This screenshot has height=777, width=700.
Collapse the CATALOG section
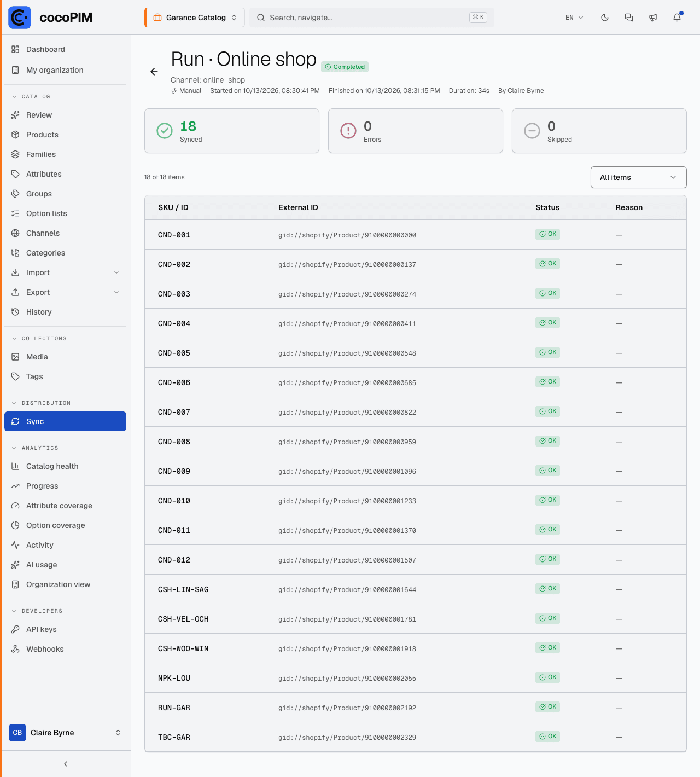(31, 97)
